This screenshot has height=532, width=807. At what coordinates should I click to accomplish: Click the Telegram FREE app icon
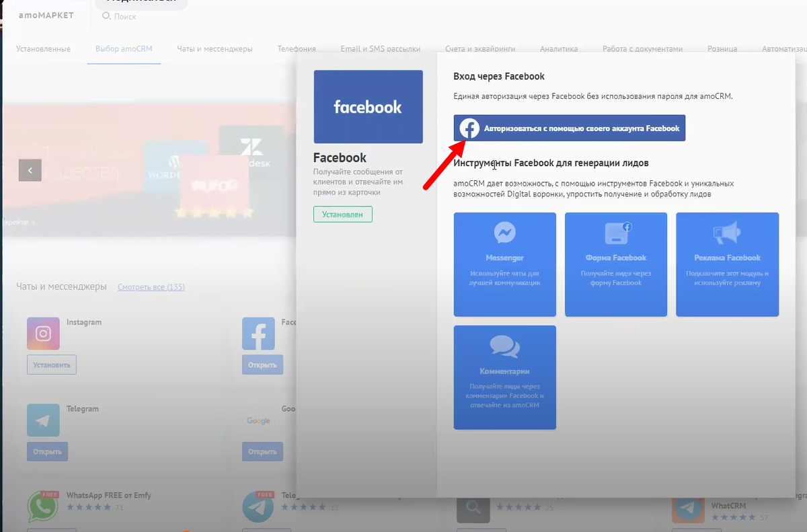(x=258, y=506)
